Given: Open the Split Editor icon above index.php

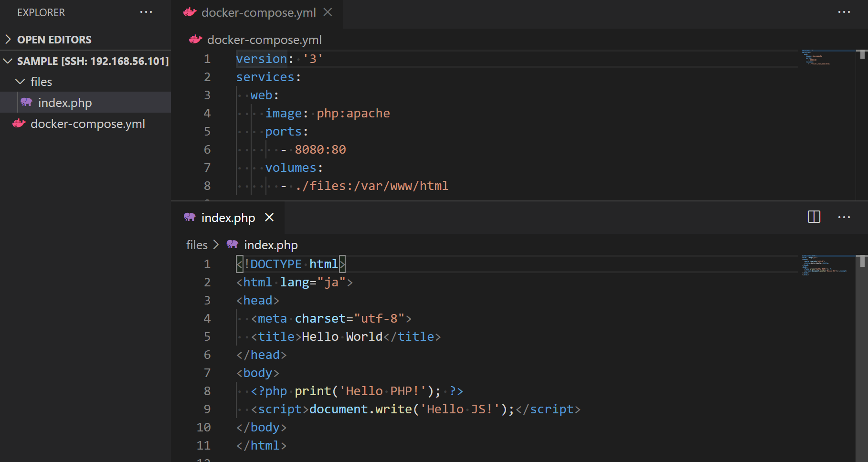Looking at the screenshot, I should [813, 217].
